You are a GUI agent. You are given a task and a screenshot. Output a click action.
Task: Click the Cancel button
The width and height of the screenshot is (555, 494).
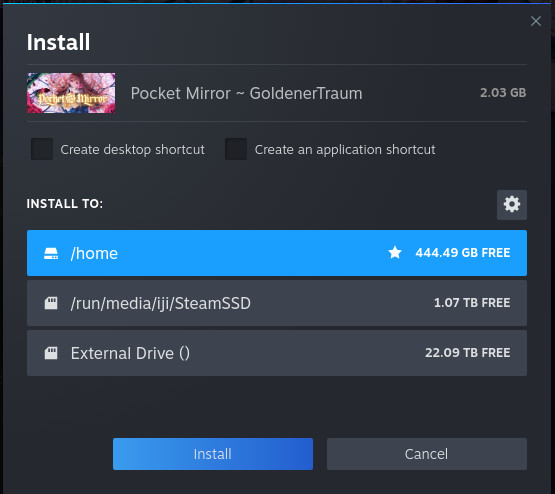[x=427, y=454]
